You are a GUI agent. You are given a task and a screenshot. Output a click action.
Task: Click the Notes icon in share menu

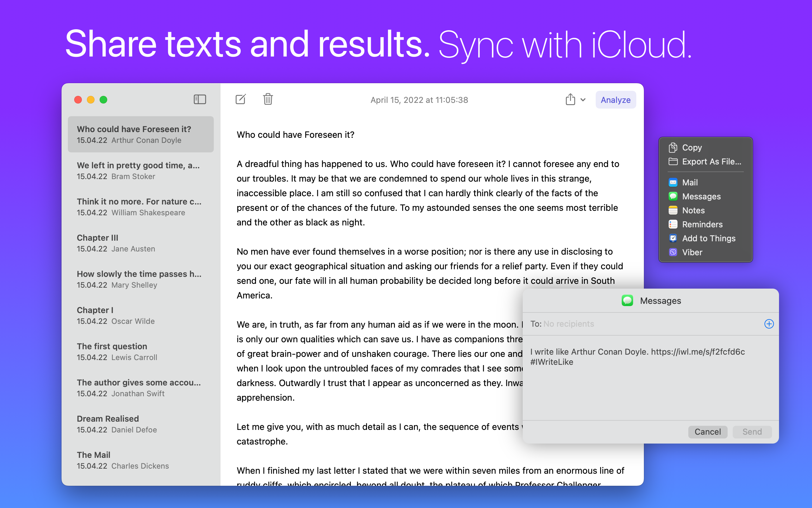coord(673,210)
